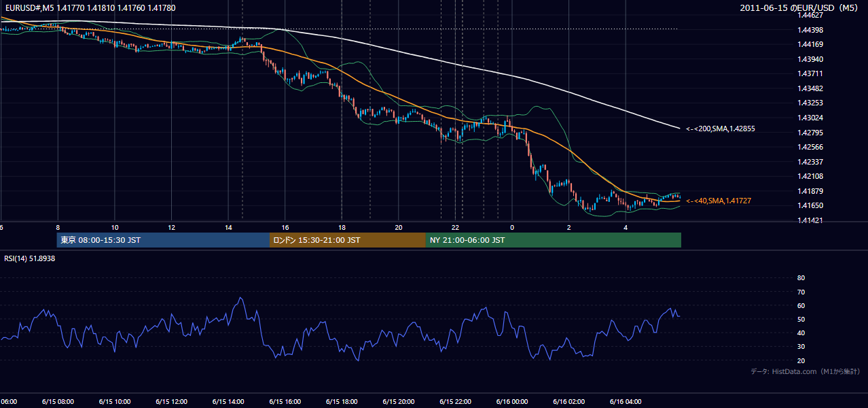Click the 6/15 08:00 time label
The image size is (868, 408).
pos(58,402)
